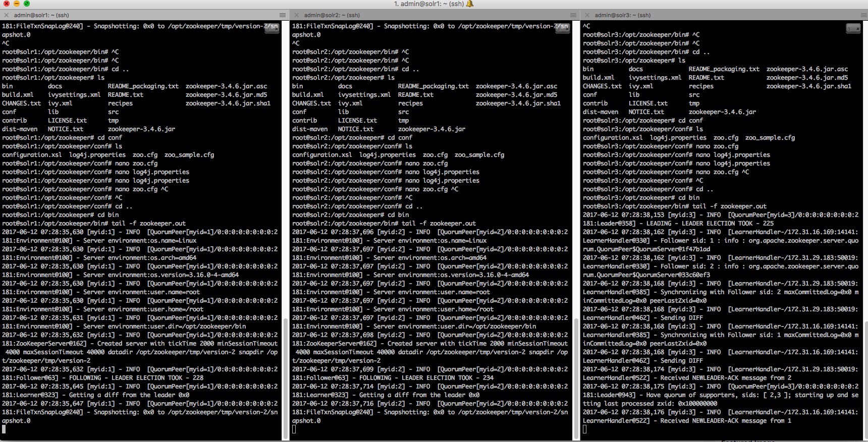Click the window title '1. admin@solr1: ~ (ssh)'

[x=428, y=4]
